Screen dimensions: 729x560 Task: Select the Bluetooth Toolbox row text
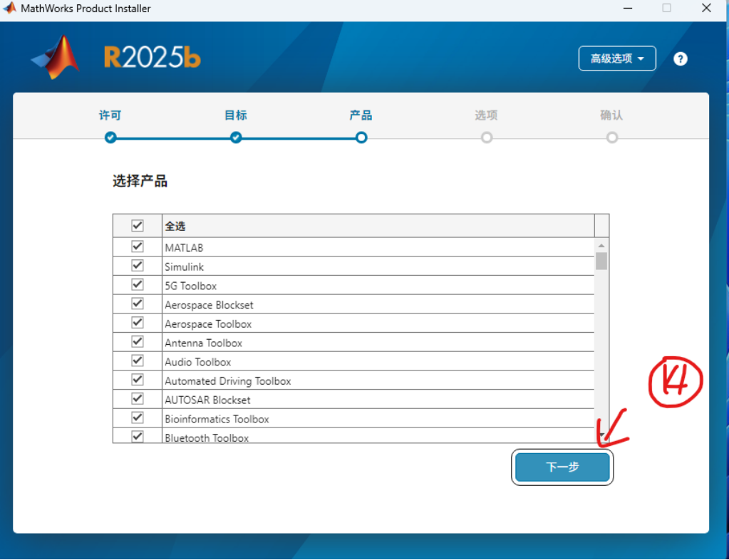click(x=207, y=437)
